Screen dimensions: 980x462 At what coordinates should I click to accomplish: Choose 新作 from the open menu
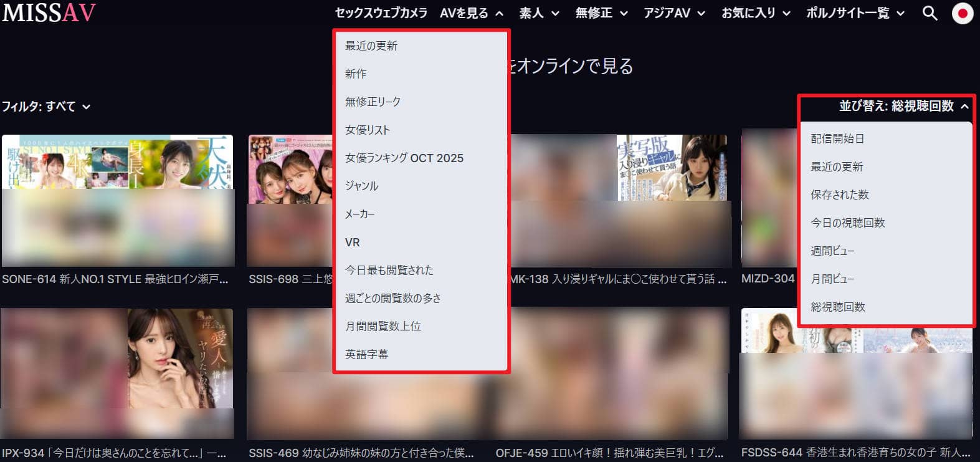point(356,74)
